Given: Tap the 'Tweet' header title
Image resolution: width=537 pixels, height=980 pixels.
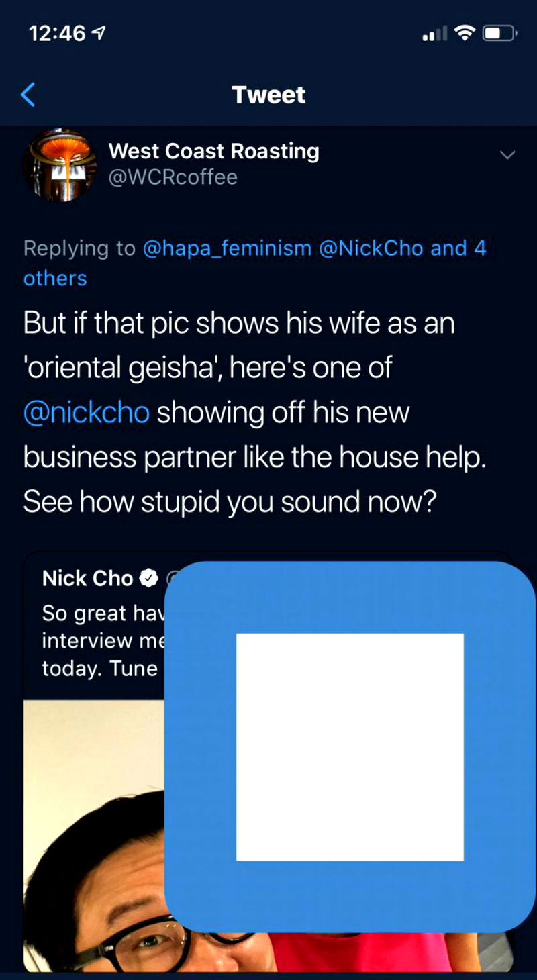Looking at the screenshot, I should (x=268, y=95).
